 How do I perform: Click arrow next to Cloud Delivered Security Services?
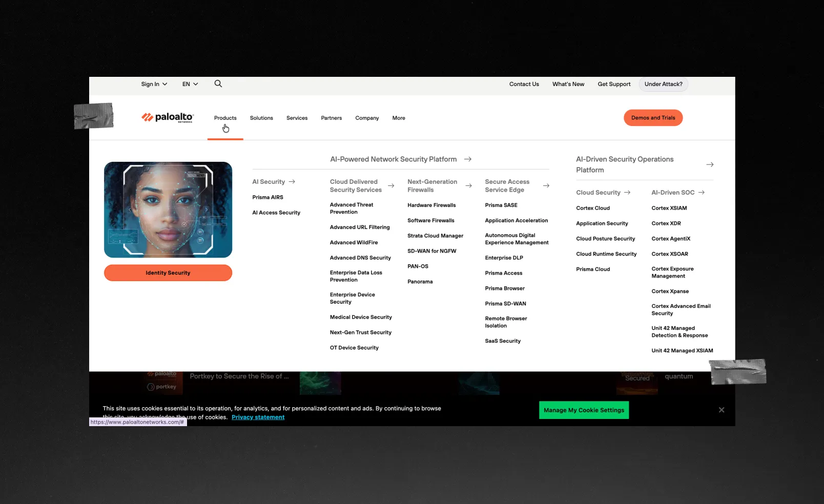(x=391, y=186)
